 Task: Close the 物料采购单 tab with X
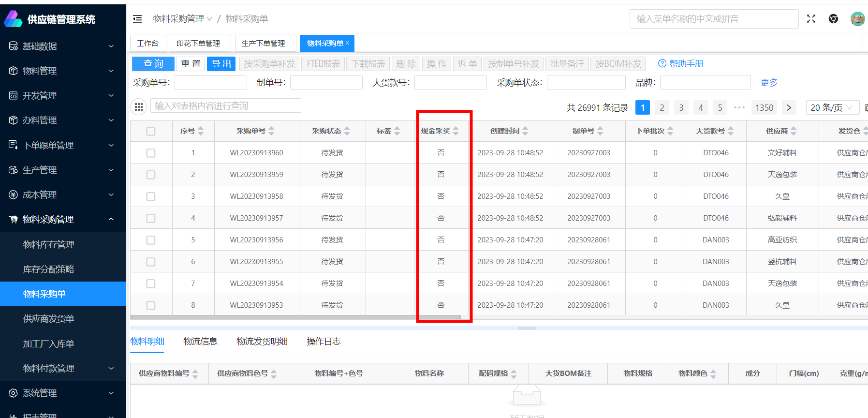[x=347, y=43]
